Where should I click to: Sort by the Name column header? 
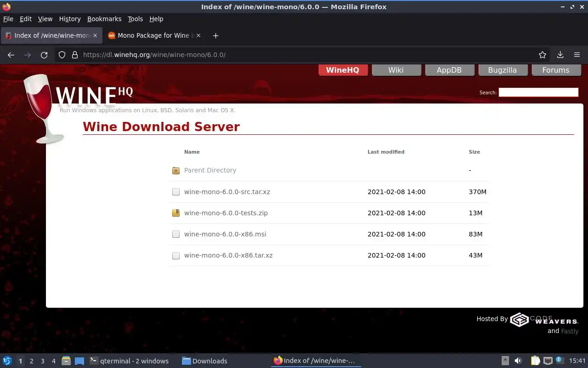point(192,152)
